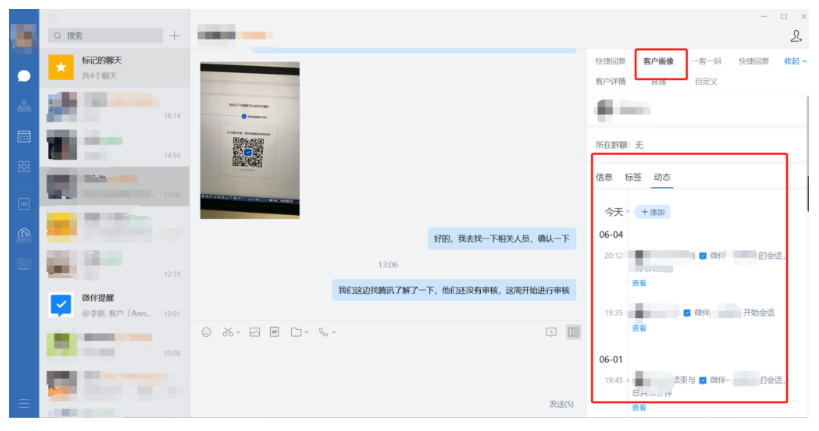Open the Workbench grid icon in sidebar
This screenshot has width=819, height=431.
24,167
